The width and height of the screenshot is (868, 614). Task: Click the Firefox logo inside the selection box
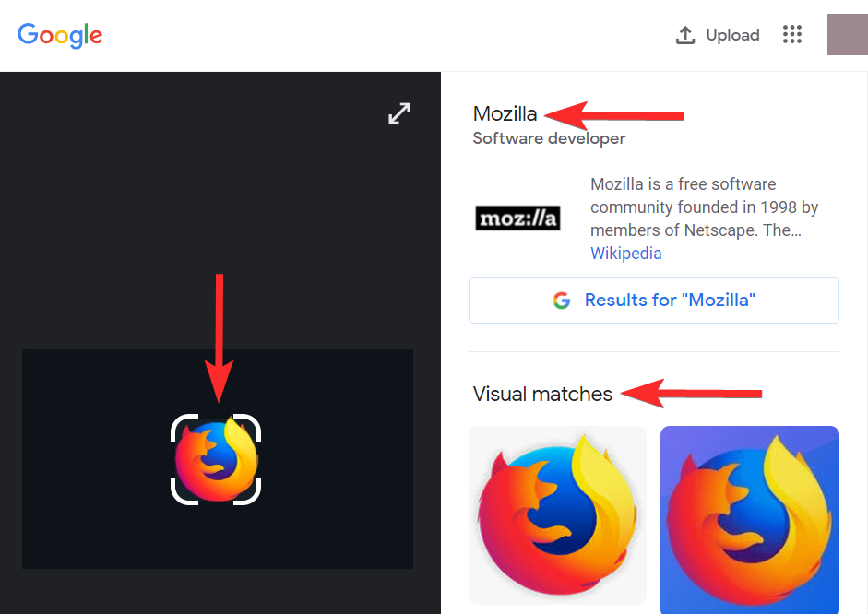pos(216,460)
